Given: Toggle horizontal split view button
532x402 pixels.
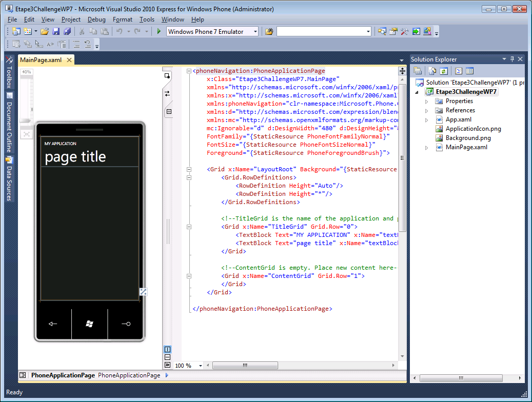Looking at the screenshot, I should pyautogui.click(x=168, y=357).
